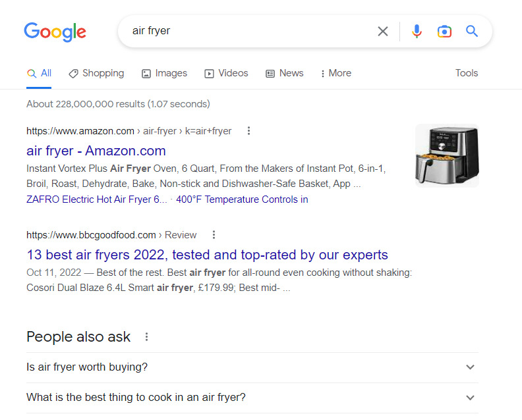Image resolution: width=522 pixels, height=420 pixels.
Task: Expand "What is the best thing to cook" question
Action: (x=470, y=398)
